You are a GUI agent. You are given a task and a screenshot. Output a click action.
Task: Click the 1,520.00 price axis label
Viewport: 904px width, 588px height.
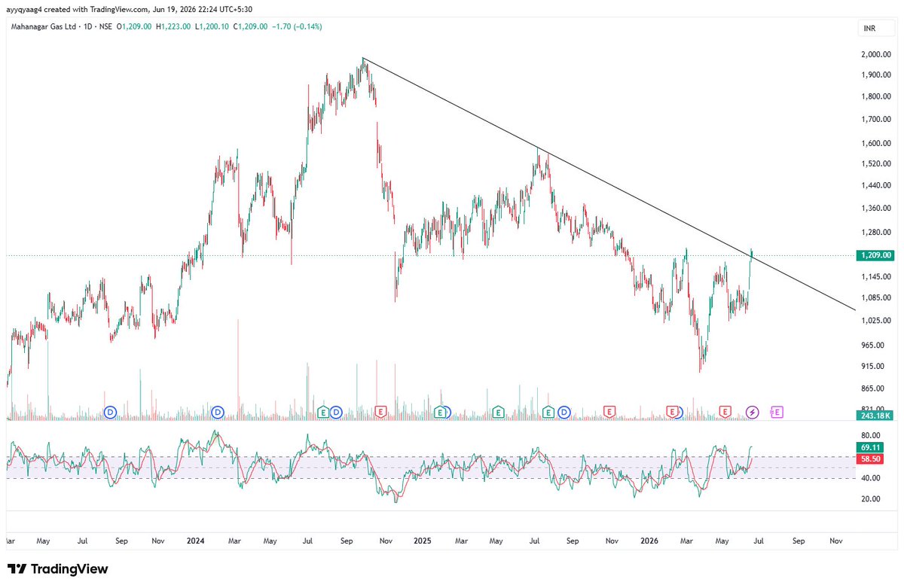point(876,163)
